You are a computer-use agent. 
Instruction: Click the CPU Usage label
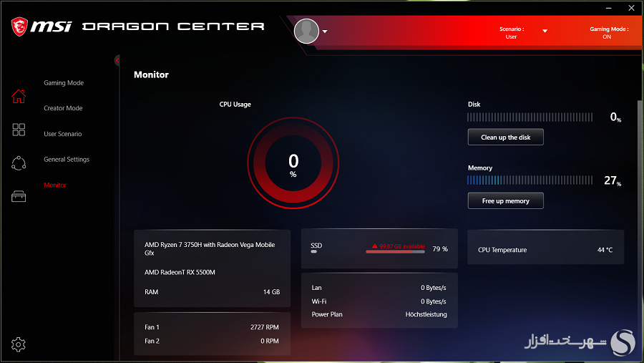pyautogui.click(x=235, y=105)
